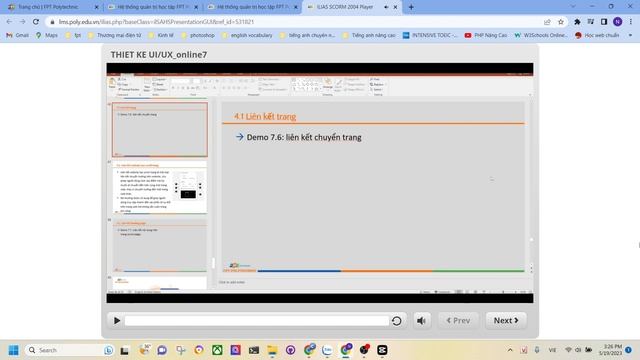
Task: Open the W3Schools Online bookmark
Action: pos(541,36)
